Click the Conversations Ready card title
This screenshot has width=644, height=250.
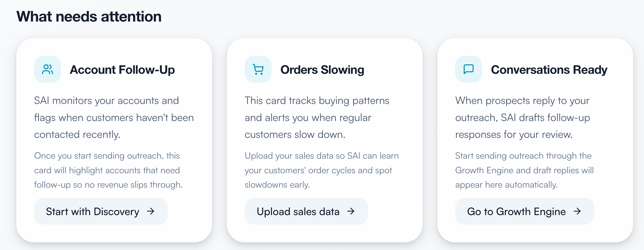(549, 70)
